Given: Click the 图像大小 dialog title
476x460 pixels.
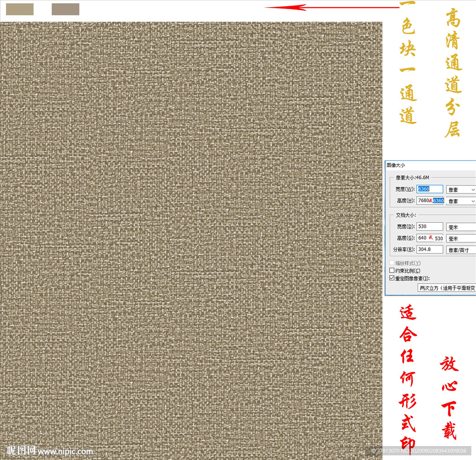Looking at the screenshot, I should click(396, 165).
